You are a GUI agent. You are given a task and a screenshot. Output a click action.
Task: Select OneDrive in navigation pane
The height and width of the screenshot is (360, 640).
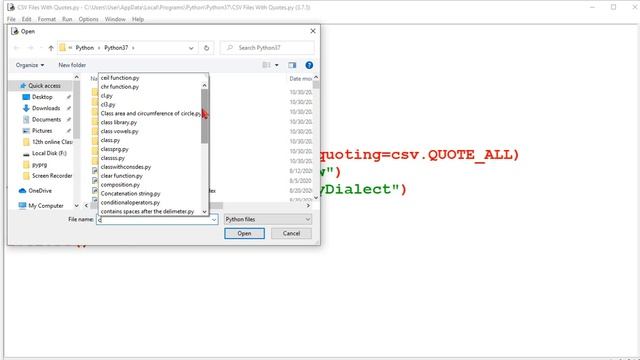40,191
